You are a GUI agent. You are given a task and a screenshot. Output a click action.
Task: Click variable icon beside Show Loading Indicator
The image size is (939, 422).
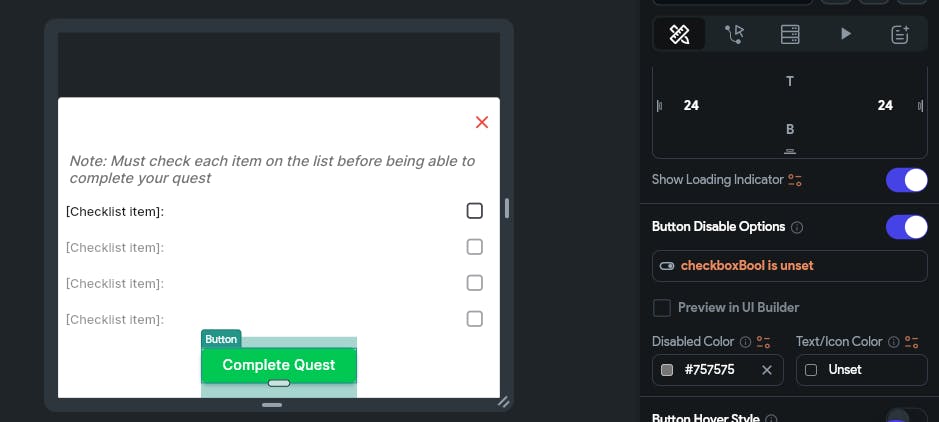click(x=795, y=180)
